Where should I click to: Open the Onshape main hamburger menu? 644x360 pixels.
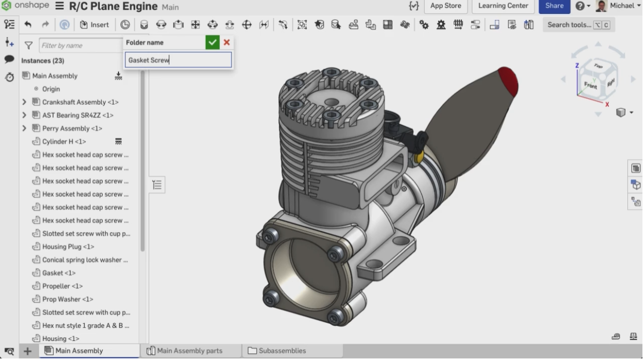59,6
